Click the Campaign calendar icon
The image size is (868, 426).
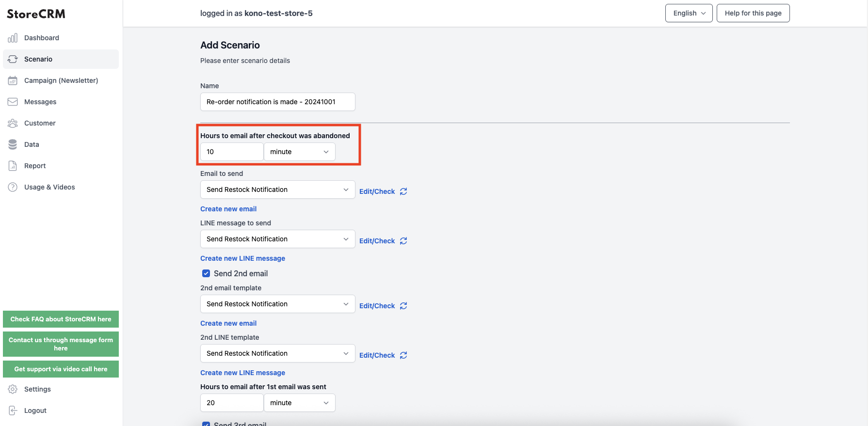point(13,80)
